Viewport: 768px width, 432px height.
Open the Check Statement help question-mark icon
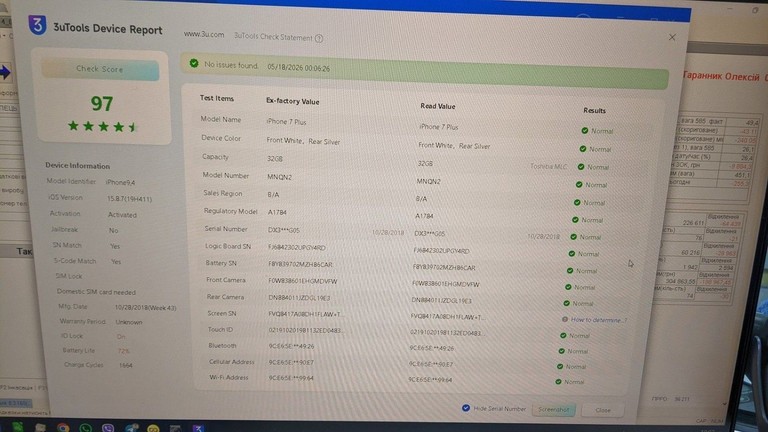319,38
